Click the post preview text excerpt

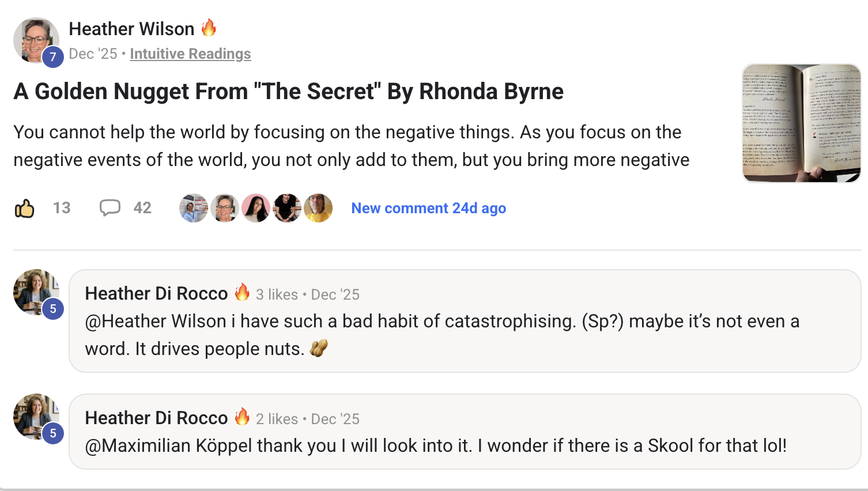pyautogui.click(x=351, y=146)
